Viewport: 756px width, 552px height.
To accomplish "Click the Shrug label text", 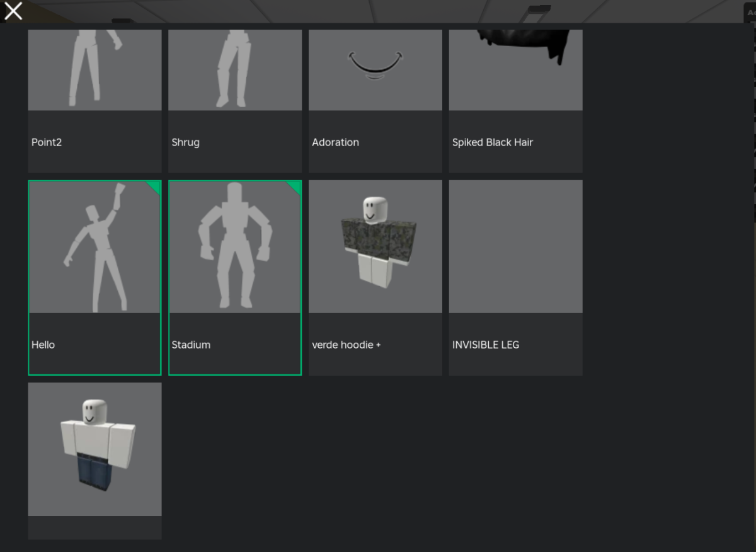I will click(x=185, y=142).
